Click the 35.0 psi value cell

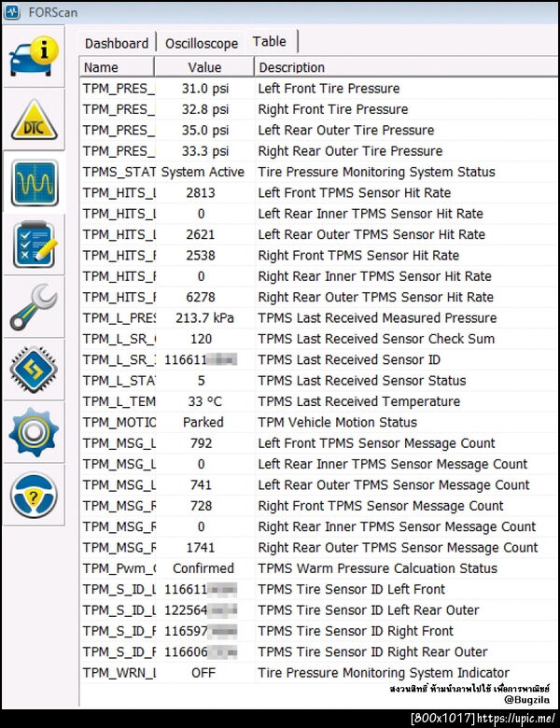point(204,130)
